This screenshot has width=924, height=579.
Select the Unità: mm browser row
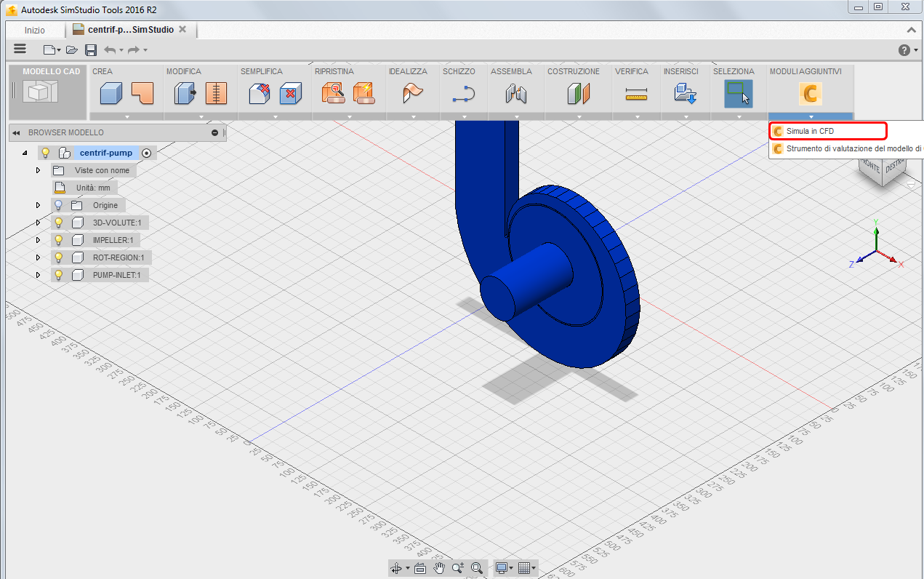tap(85, 188)
